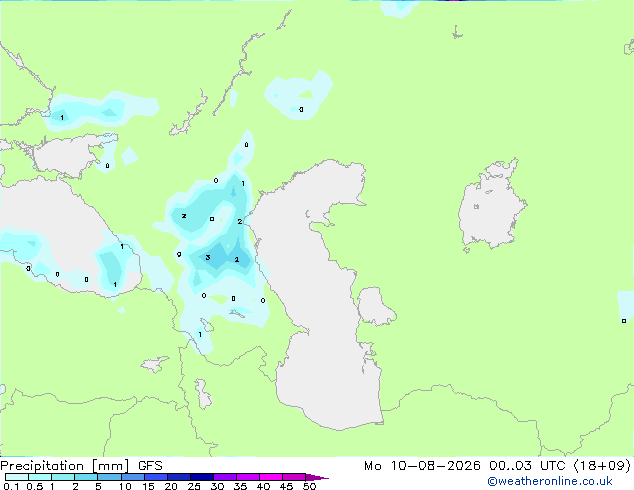Pick the legend swatch between 40 and 45
Screen dimensions: 634x490
coord(271,477)
